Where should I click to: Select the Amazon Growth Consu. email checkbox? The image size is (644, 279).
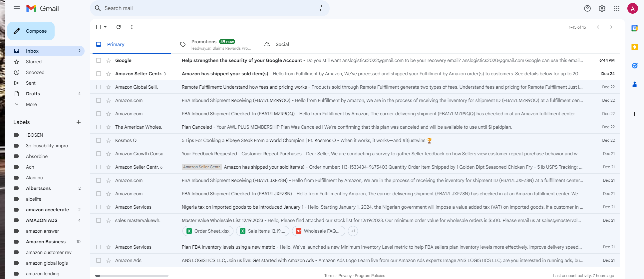(99, 154)
